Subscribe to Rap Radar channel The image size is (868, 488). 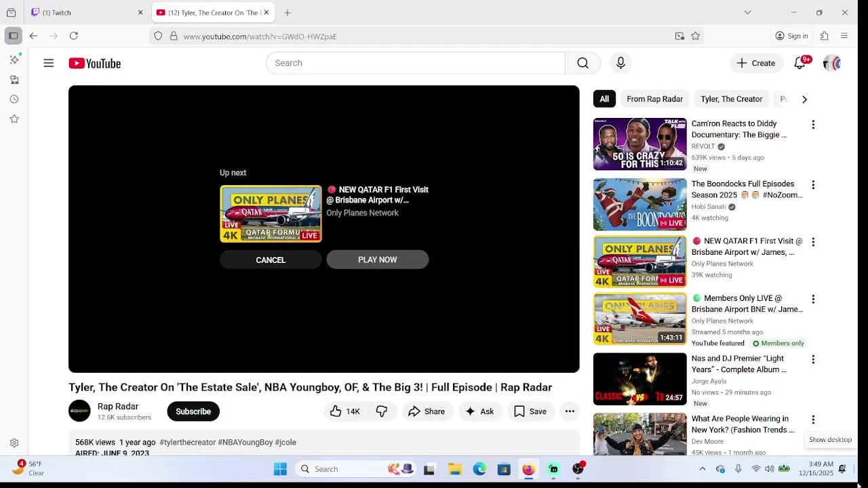click(x=193, y=411)
